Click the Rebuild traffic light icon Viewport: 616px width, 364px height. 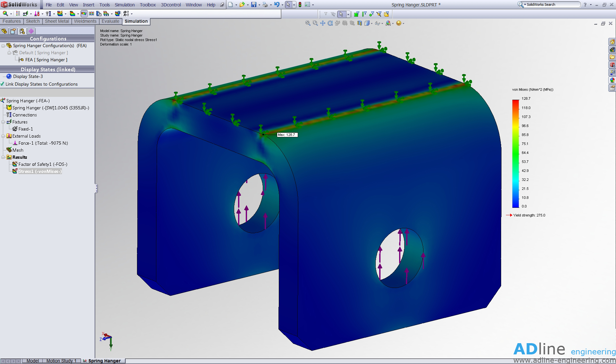click(x=300, y=4)
